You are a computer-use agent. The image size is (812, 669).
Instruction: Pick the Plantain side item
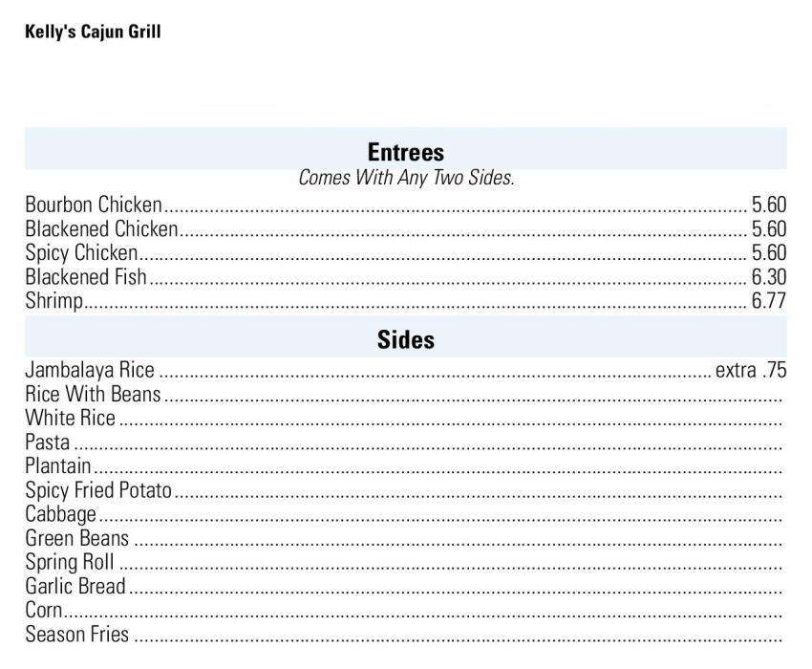pos(58,466)
